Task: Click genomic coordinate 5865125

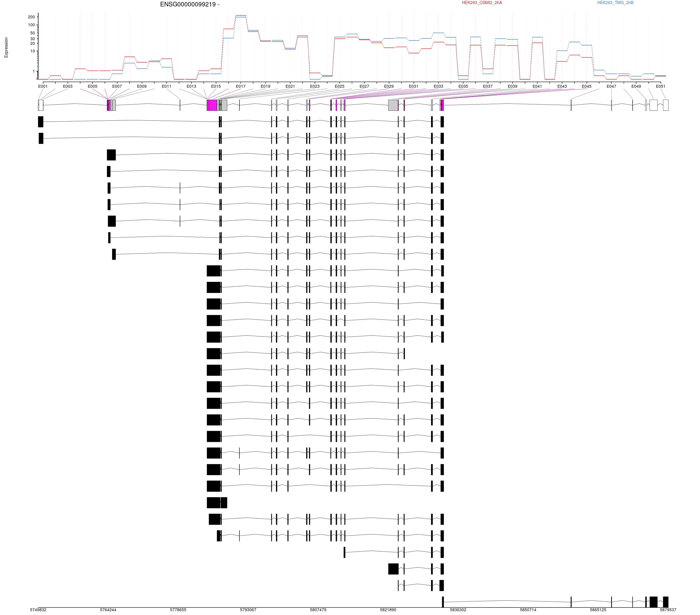Action: (598, 610)
